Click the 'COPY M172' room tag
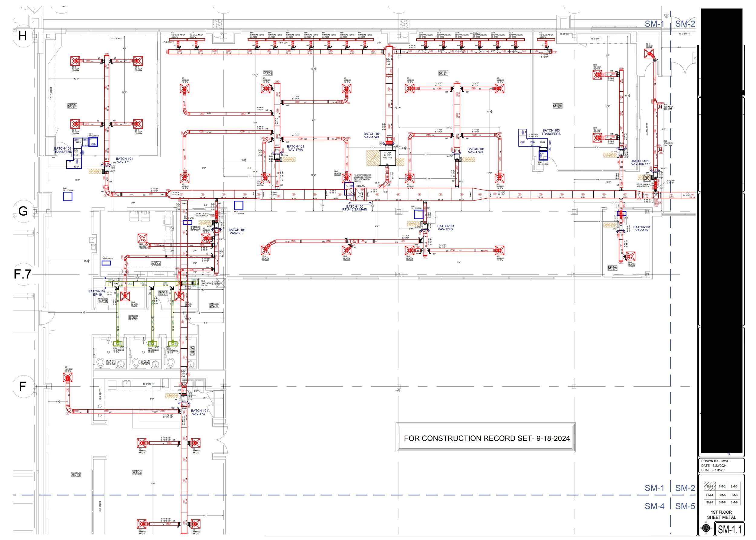Screen dimensions: 756x540 point(156,264)
